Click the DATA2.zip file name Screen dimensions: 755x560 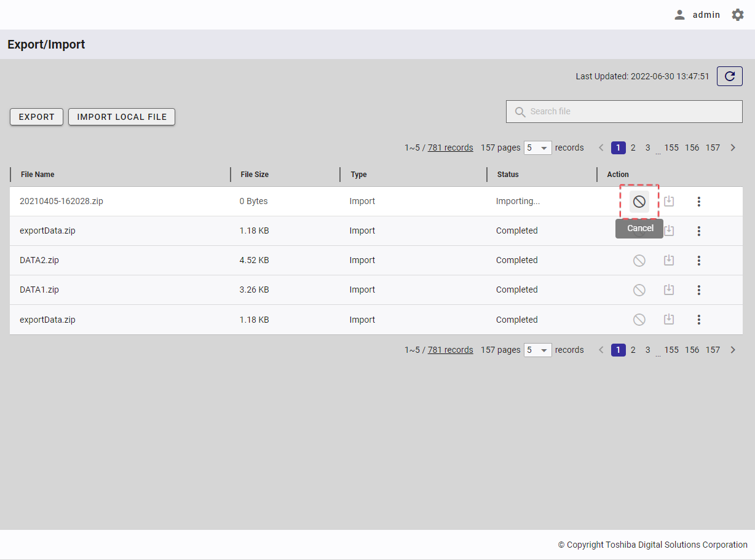39,260
